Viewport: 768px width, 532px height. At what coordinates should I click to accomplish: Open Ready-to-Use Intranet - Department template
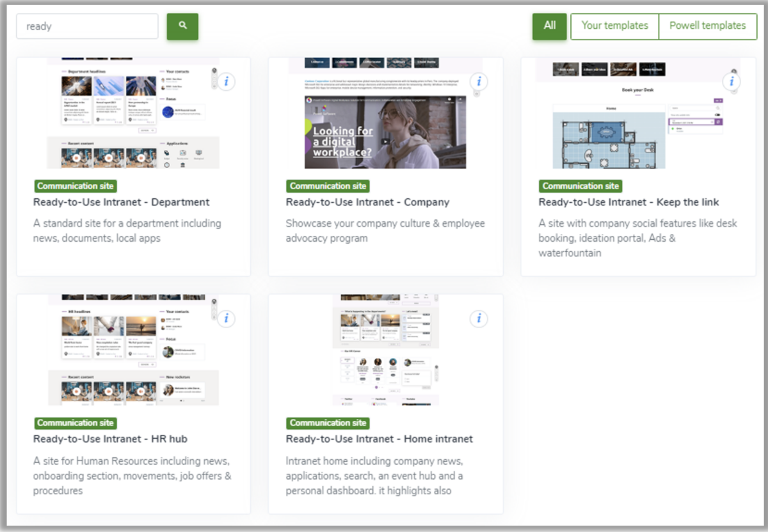[x=122, y=202]
